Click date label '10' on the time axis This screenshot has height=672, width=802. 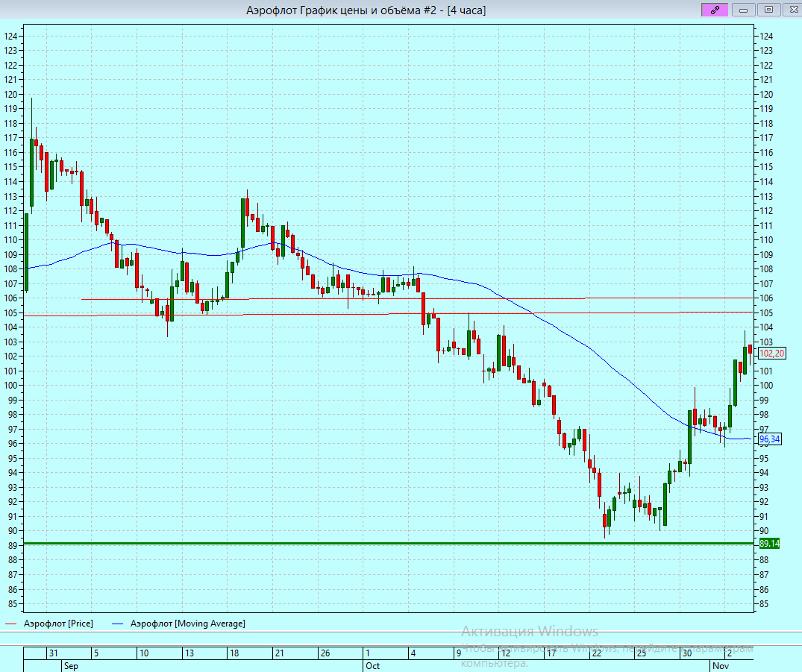click(x=144, y=653)
